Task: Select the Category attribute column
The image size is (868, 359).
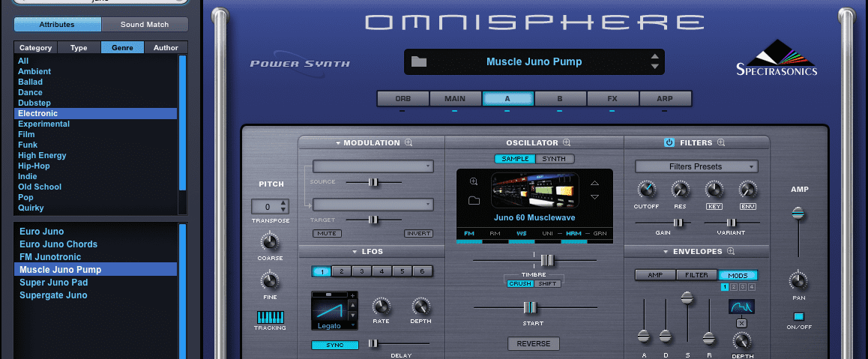Action: 35,47
